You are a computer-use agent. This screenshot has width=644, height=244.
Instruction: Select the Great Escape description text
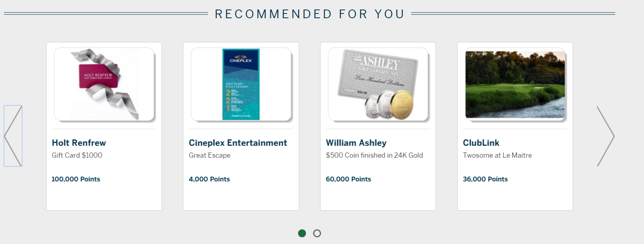[210, 155]
